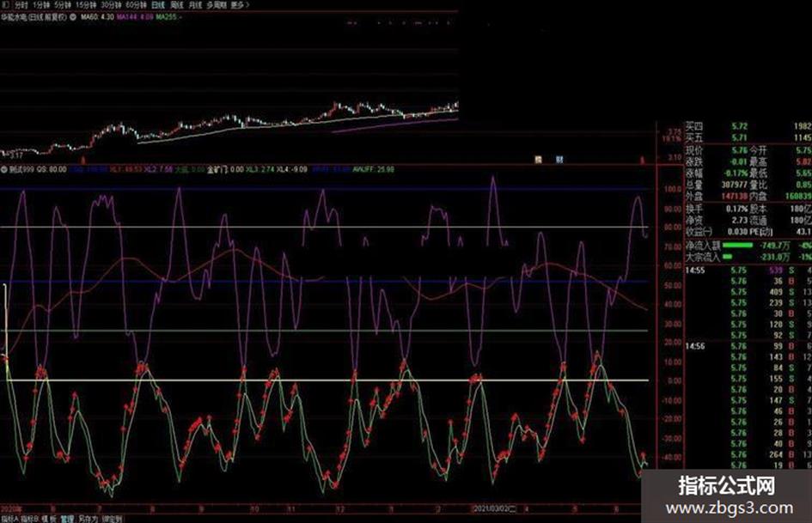
Task: Open the 多周期 multi-period view
Action: [x=217, y=4]
